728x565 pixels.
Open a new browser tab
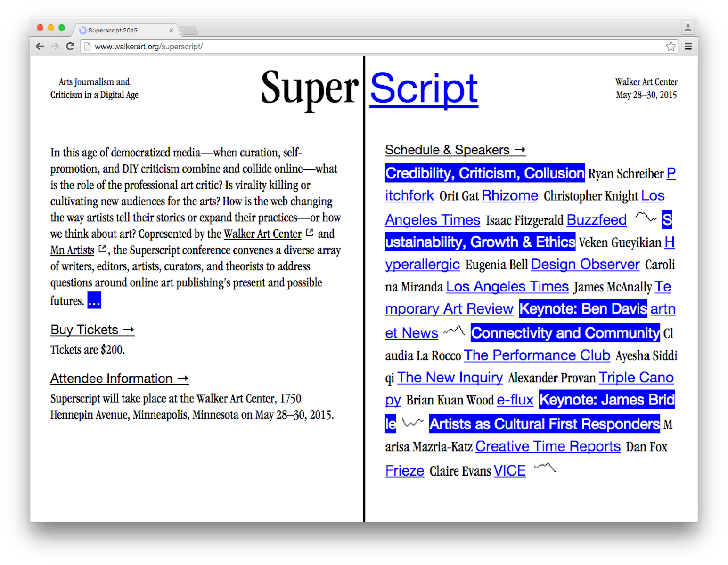click(189, 31)
